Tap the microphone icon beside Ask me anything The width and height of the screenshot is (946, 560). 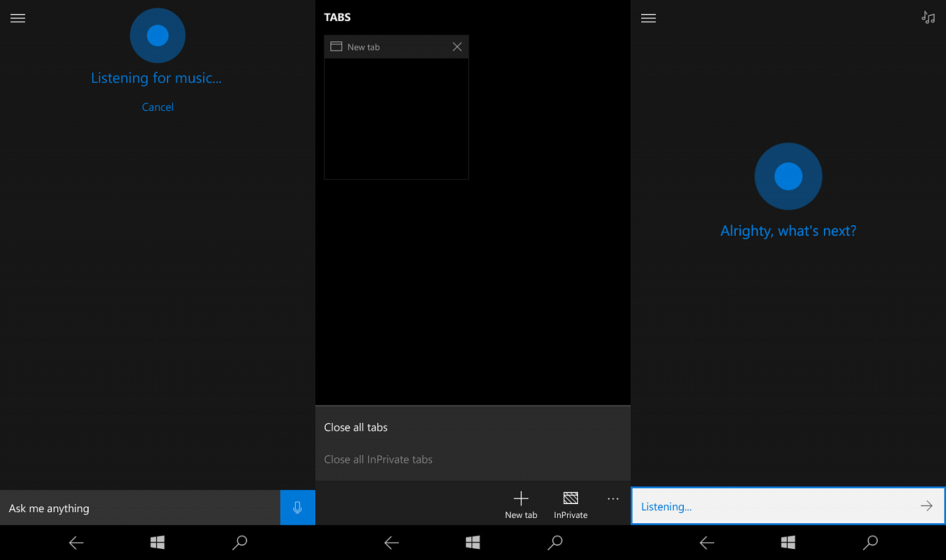298,507
